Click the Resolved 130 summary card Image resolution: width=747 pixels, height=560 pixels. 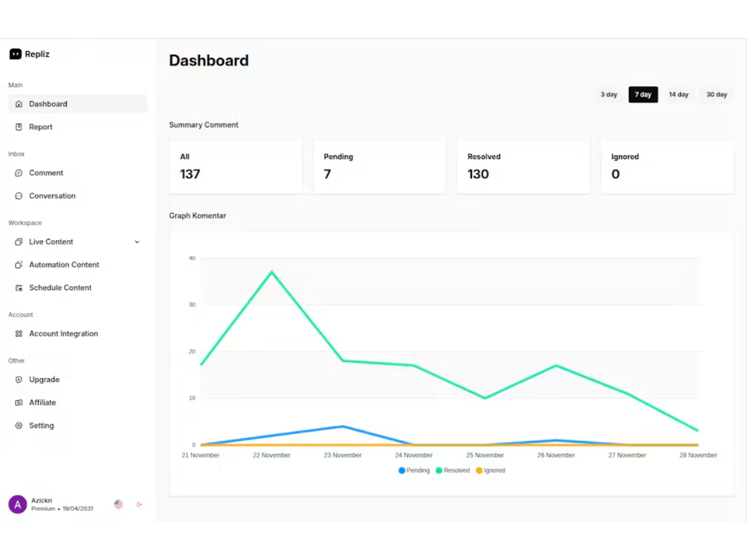pyautogui.click(x=524, y=167)
